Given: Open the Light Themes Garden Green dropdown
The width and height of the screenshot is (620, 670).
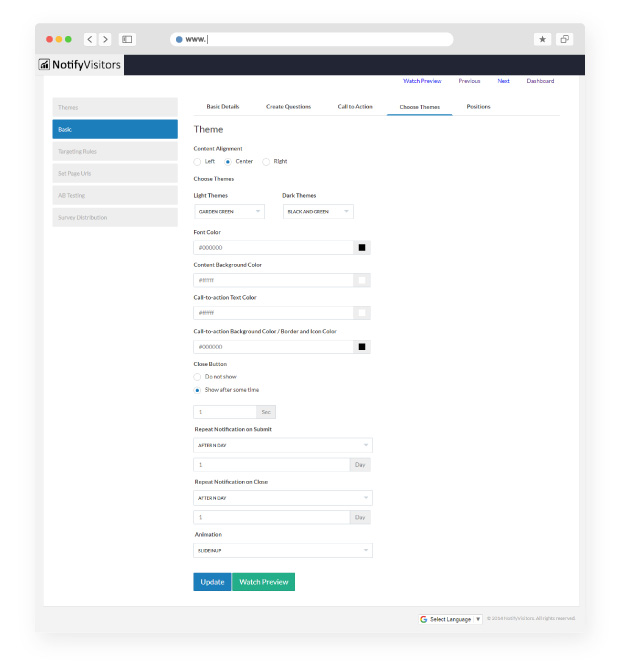Looking at the screenshot, I should [x=229, y=212].
